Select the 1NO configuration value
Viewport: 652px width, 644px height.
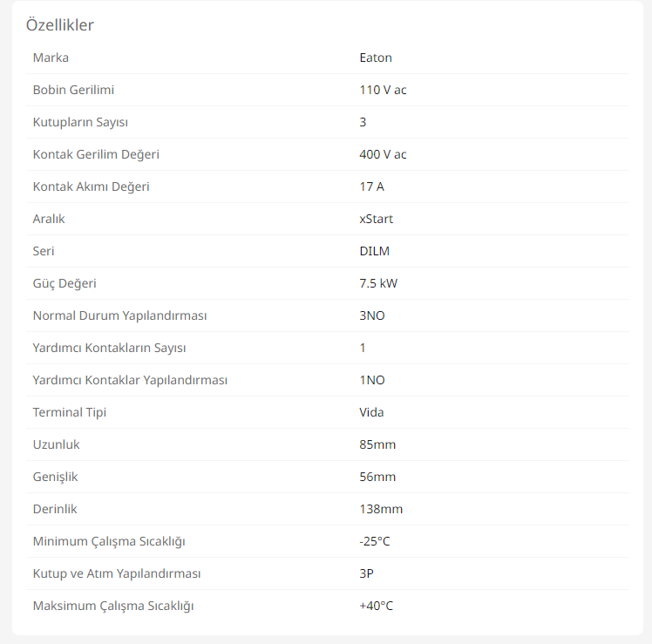tap(371, 380)
